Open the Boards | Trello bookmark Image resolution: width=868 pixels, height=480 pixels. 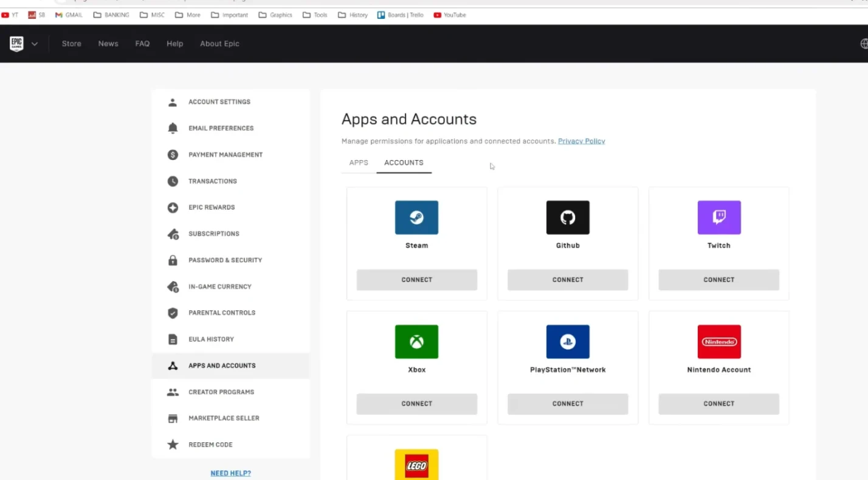pyautogui.click(x=401, y=15)
